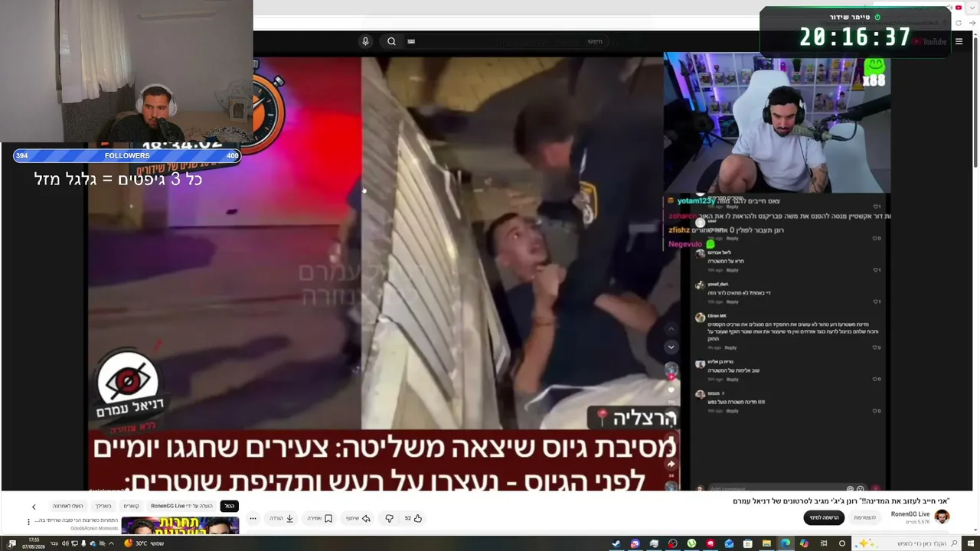The width and height of the screenshot is (980, 551).
Task: Go to previous clip with TikTok up chevron
Action: click(x=671, y=329)
